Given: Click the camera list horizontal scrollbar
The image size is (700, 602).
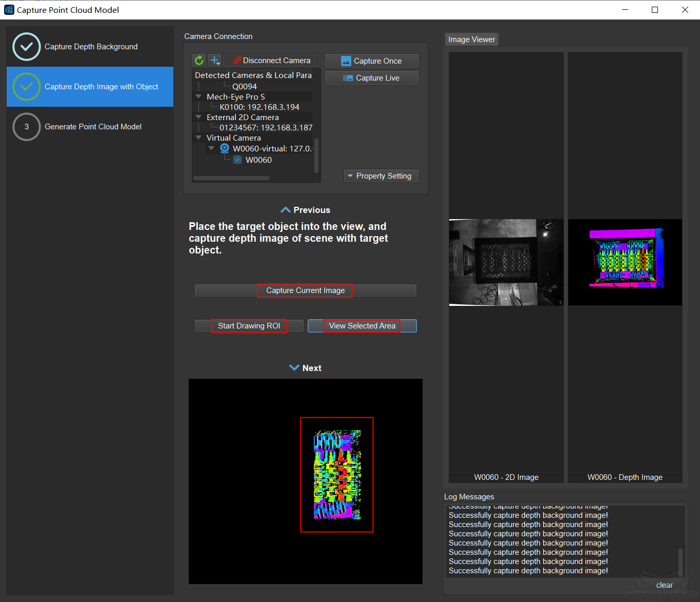Looking at the screenshot, I should (231, 179).
